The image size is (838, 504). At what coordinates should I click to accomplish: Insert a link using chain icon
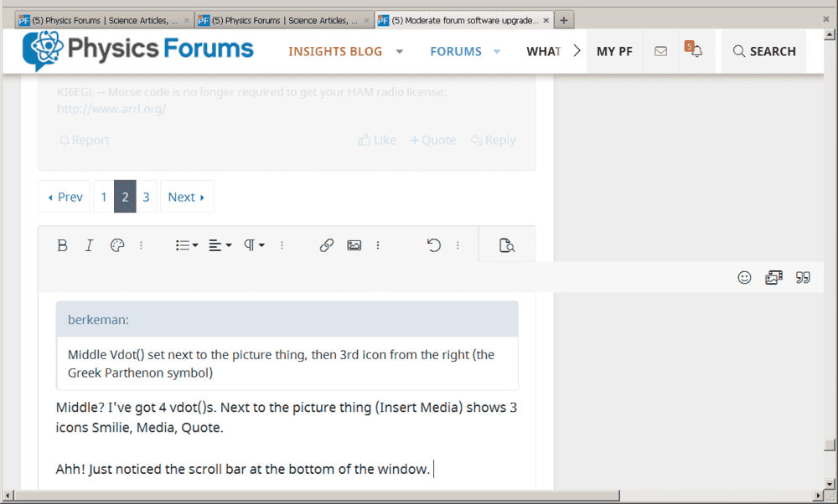pyautogui.click(x=327, y=245)
